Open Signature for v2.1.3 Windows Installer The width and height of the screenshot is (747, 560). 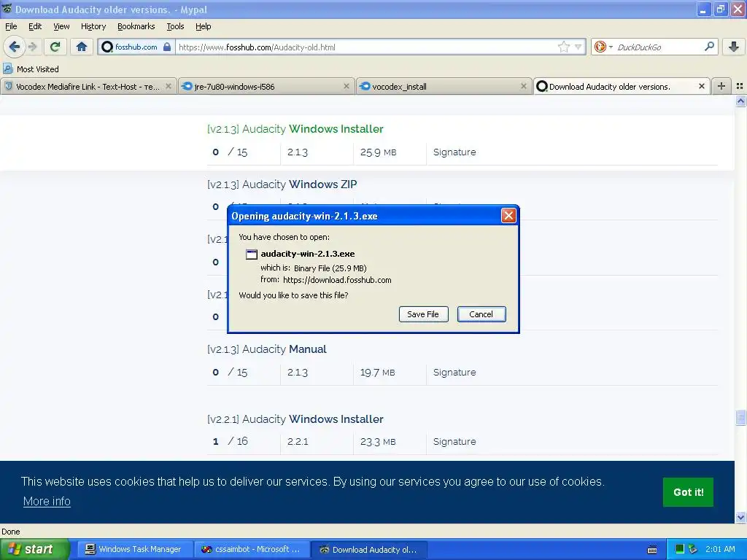click(x=454, y=152)
